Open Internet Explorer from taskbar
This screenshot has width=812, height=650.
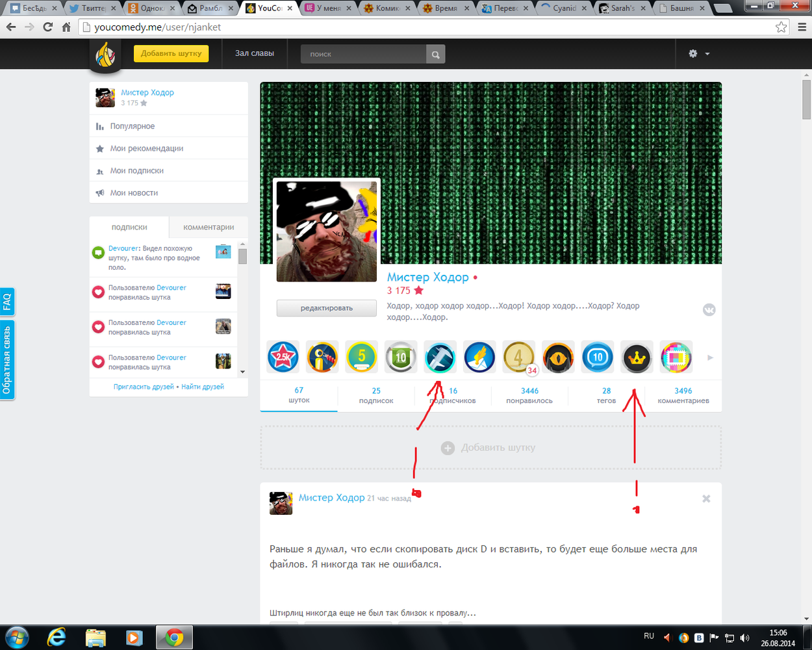[x=57, y=638]
